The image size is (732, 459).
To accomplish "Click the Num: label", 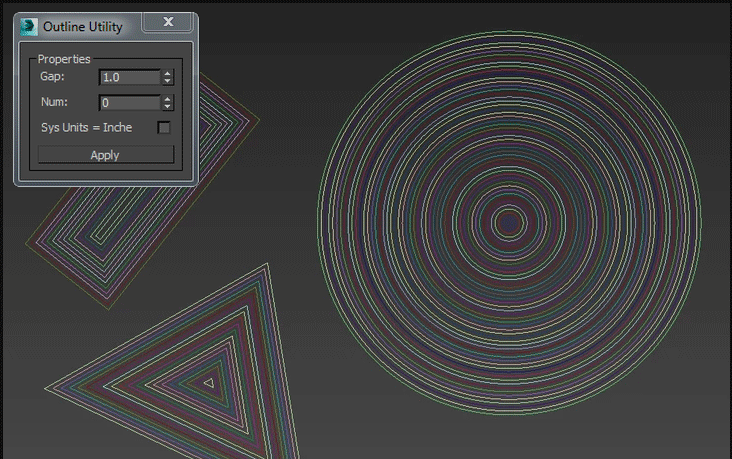I will click(54, 102).
